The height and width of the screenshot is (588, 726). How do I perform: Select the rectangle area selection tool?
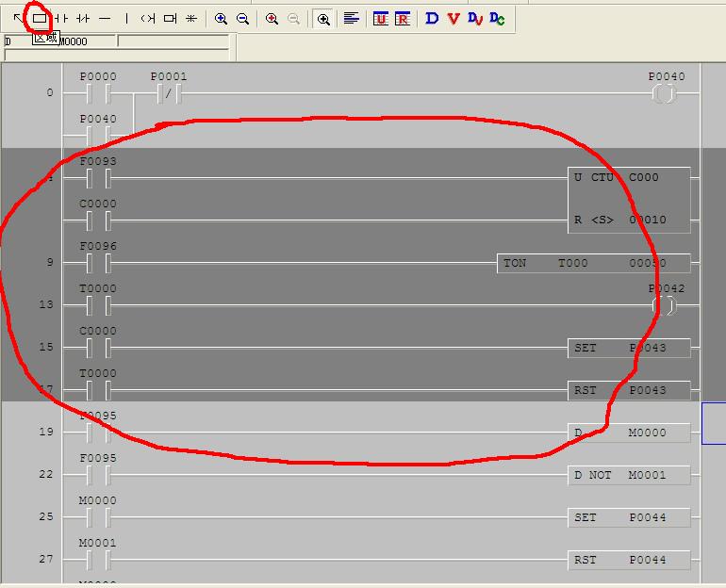pyautogui.click(x=39, y=18)
